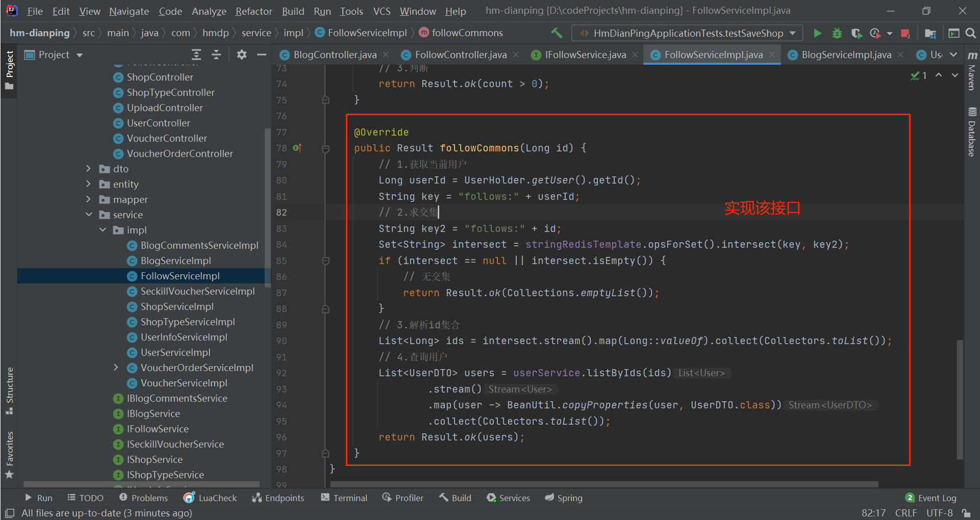
Task: Click followCommons in the breadcrumb bar
Action: (467, 33)
